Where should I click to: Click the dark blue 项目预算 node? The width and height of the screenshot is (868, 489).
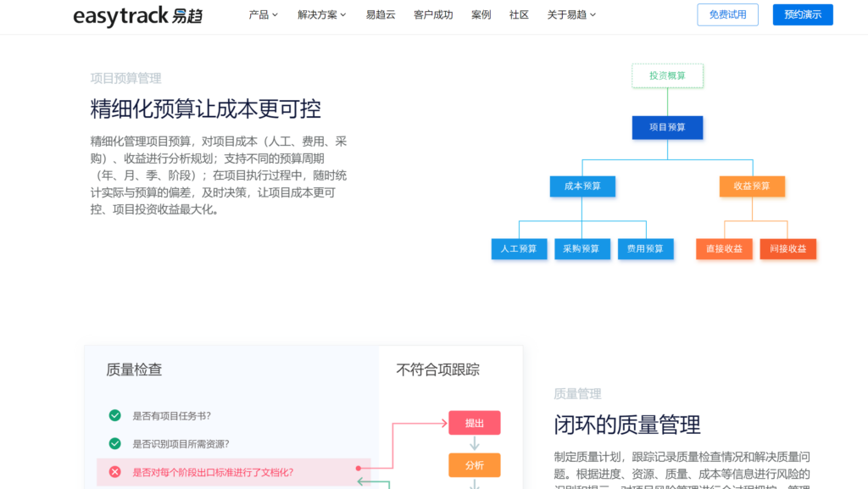[x=667, y=127]
